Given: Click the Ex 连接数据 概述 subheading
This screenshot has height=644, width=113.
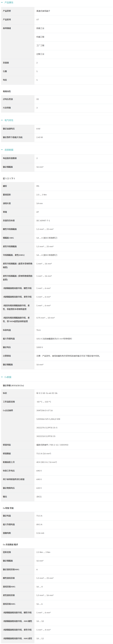Looking at the screenshot, I should [11, 545].
